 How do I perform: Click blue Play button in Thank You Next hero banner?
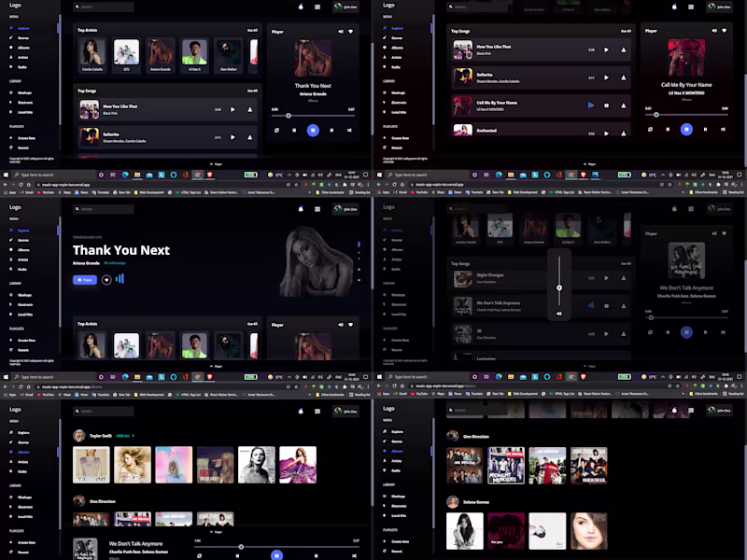tap(85, 280)
